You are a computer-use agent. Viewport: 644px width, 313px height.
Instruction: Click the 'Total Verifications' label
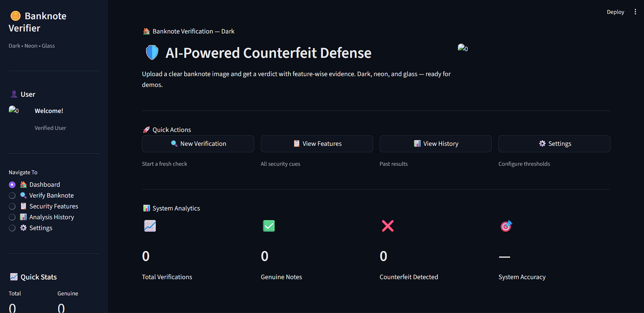pos(167,277)
